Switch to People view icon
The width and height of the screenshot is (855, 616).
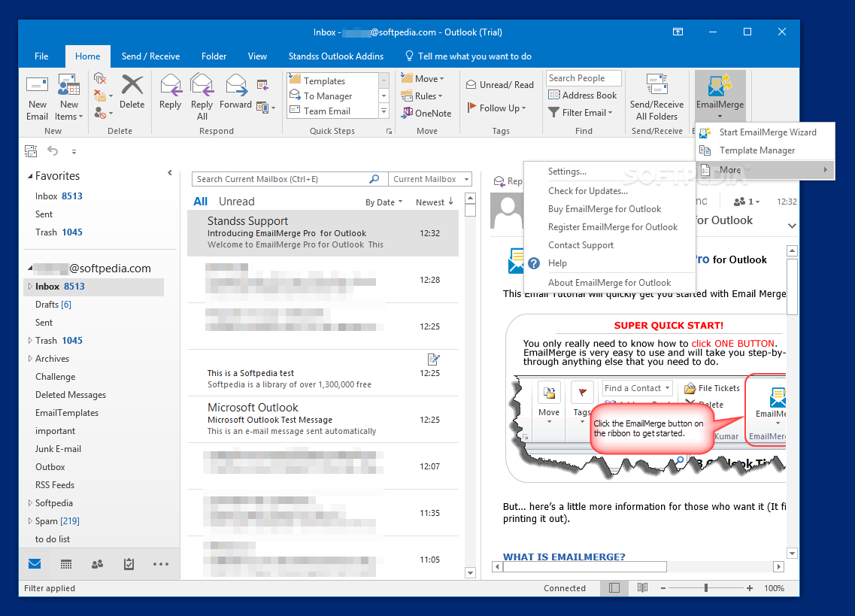click(x=98, y=564)
